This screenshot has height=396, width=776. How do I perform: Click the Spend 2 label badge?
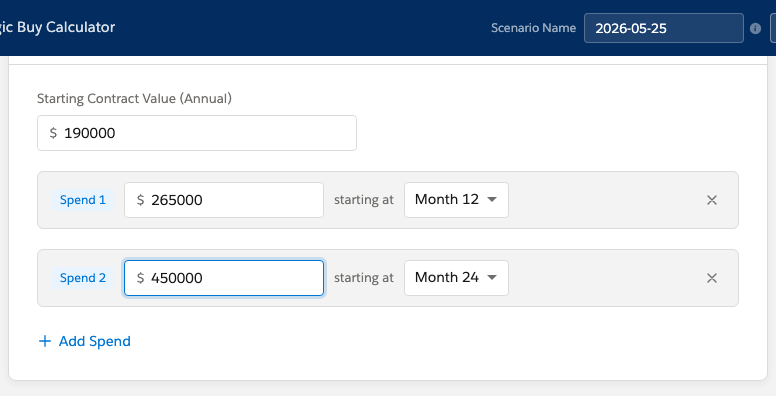point(83,278)
